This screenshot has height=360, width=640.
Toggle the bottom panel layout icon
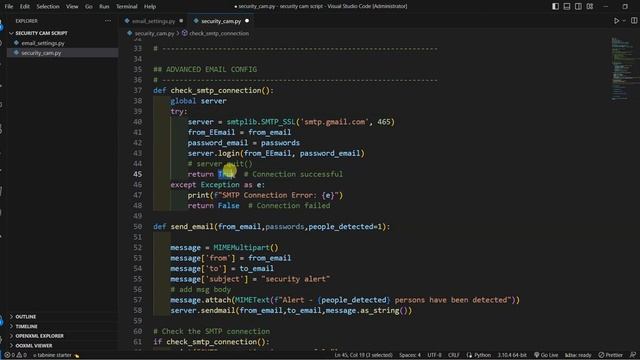(567, 6)
